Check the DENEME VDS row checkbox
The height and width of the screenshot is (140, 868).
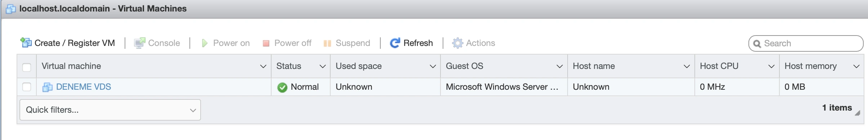click(x=27, y=87)
